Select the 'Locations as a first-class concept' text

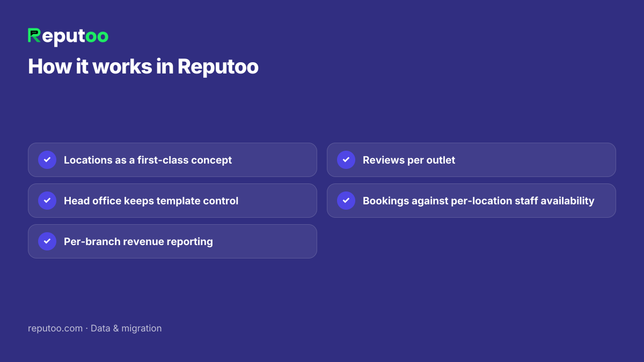(148, 160)
